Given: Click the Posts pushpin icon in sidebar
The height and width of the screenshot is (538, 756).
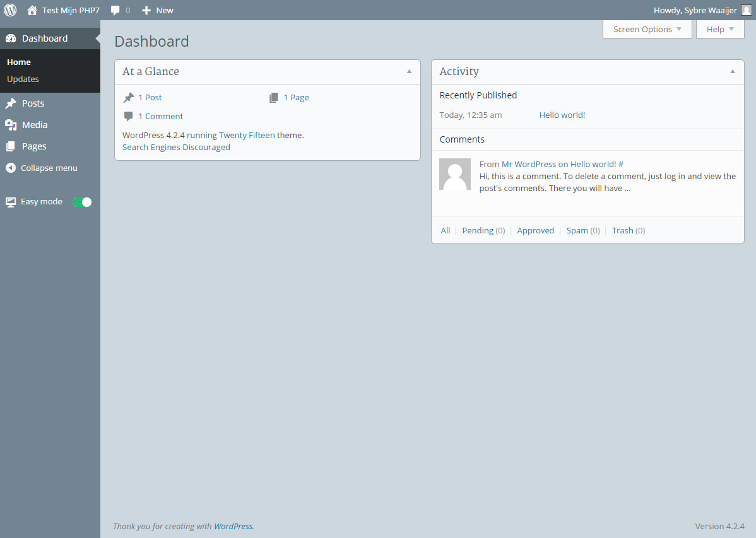Looking at the screenshot, I should click(11, 103).
